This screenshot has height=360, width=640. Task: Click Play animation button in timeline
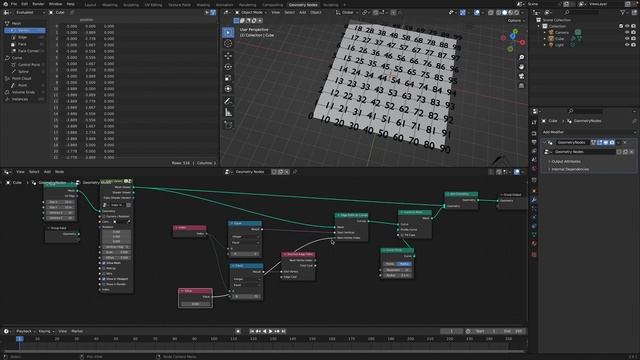[x=271, y=331]
